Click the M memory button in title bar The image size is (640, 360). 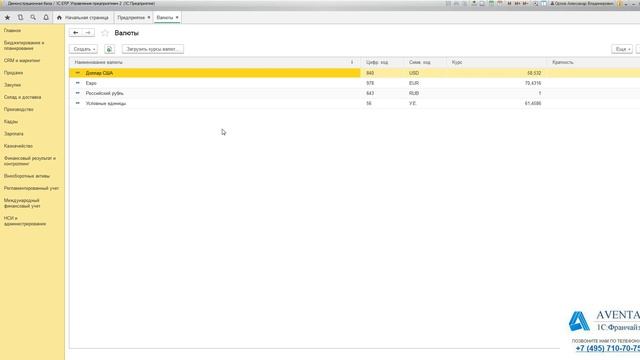pyautogui.click(x=509, y=4)
